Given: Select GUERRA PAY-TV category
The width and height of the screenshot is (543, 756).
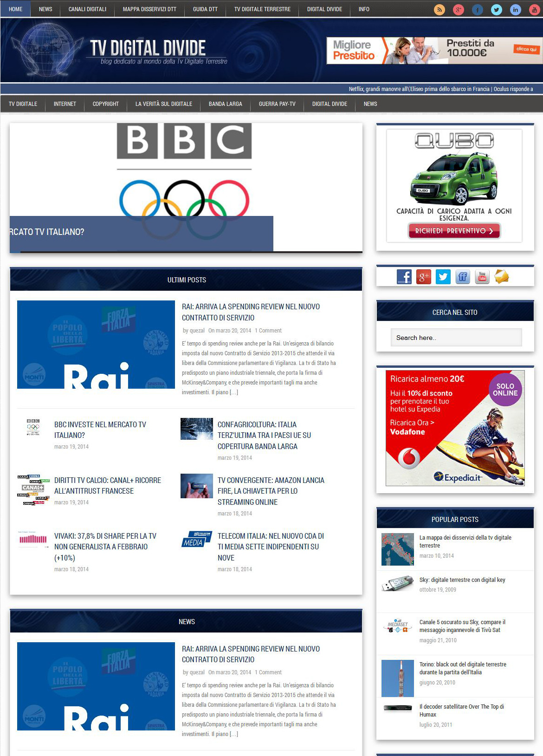Looking at the screenshot, I should [277, 104].
